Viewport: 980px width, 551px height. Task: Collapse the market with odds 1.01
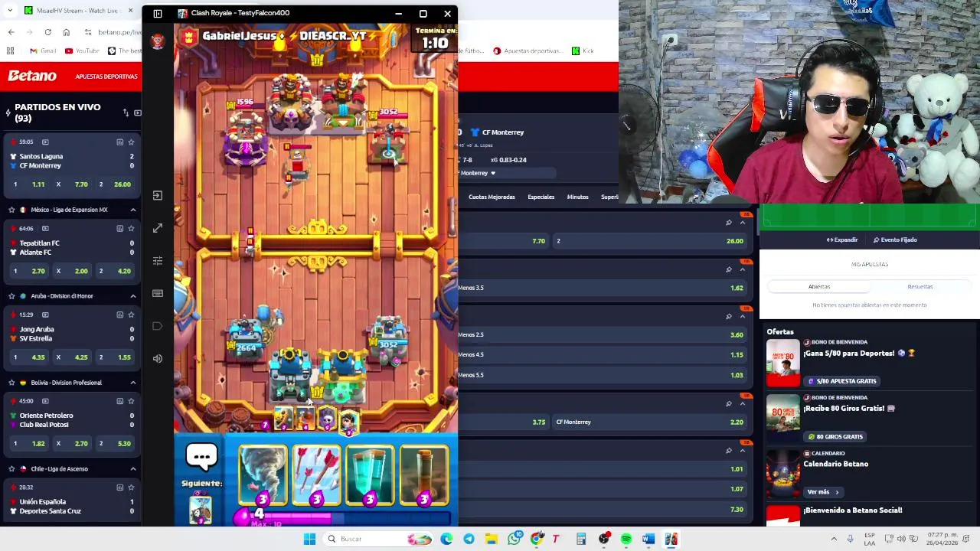point(743,450)
